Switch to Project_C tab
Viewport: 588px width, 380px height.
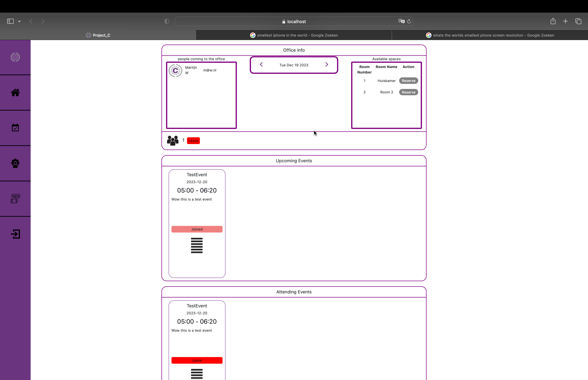pos(98,35)
